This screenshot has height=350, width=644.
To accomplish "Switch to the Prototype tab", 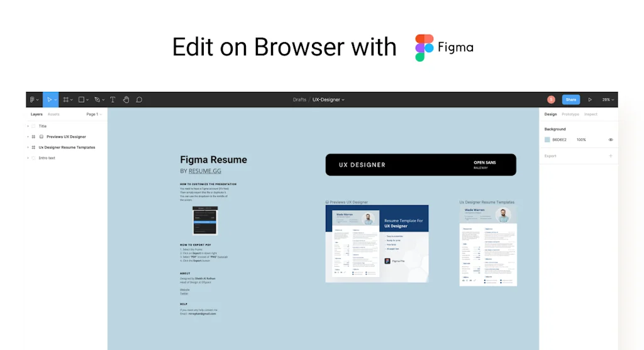I will point(570,115).
